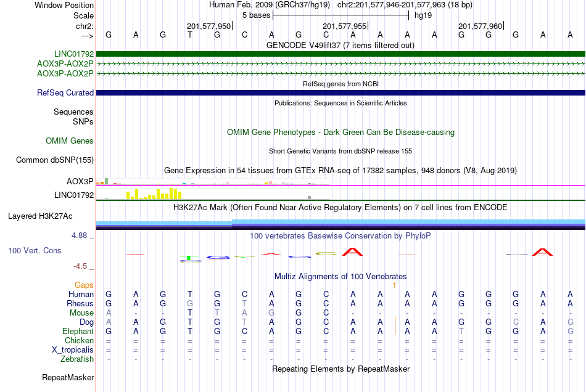Click the Elephant species label
The width and height of the screenshot is (586, 392).
[x=78, y=331]
